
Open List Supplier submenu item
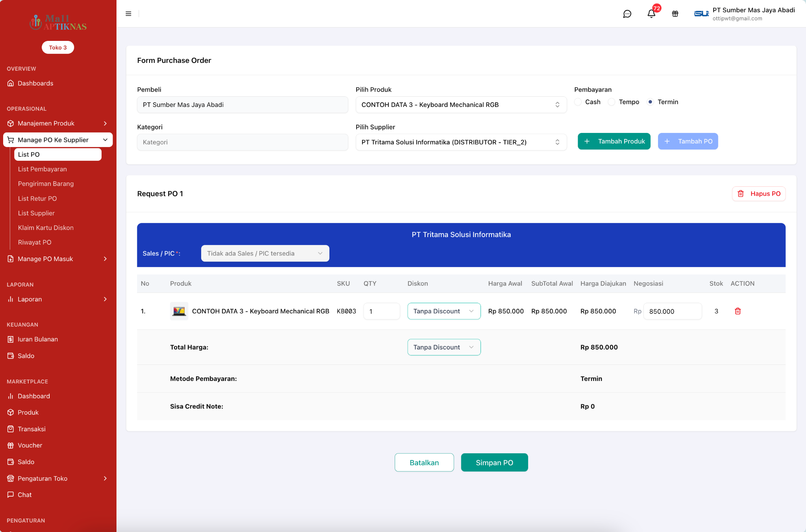36,213
